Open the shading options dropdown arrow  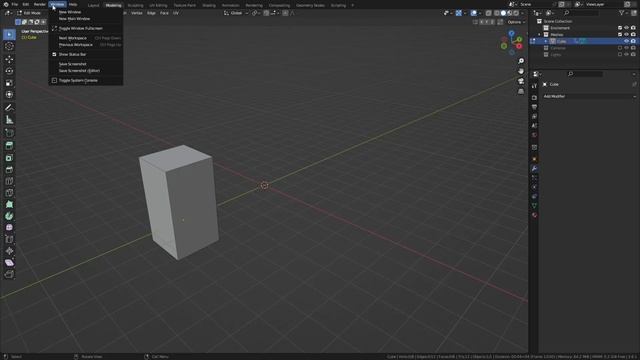[x=522, y=13]
